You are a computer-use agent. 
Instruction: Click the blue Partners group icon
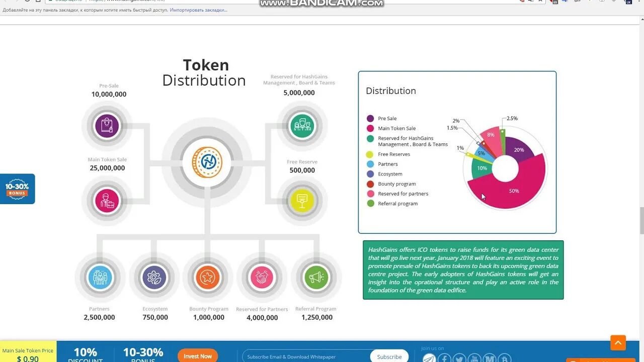(x=100, y=278)
